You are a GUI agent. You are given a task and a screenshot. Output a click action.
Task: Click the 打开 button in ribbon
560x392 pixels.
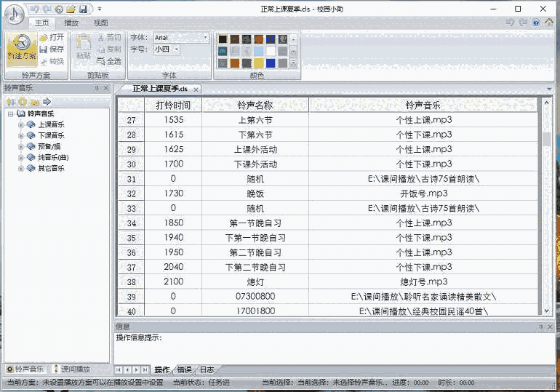coord(52,37)
